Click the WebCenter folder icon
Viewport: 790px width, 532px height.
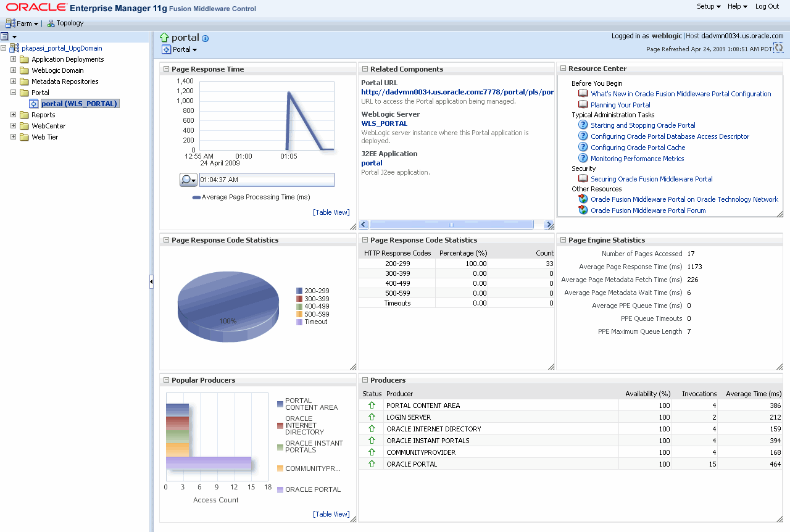tap(25, 127)
